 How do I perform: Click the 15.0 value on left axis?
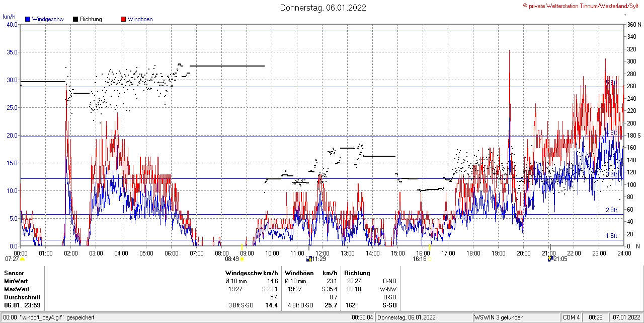(x=12, y=163)
